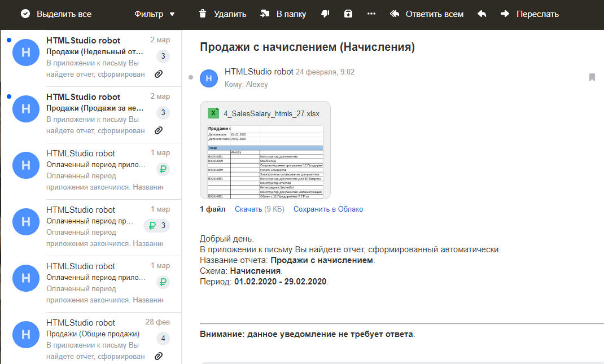Image resolution: width=604 pixels, height=364 pixels.
Task: Open the spreadsheet attachment preview thumbnail
Action: pos(265,162)
